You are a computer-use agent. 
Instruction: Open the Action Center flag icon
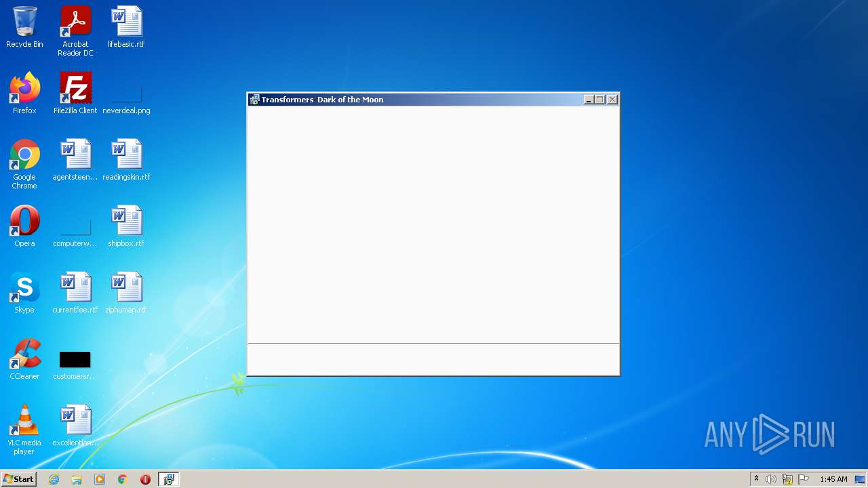pos(804,479)
